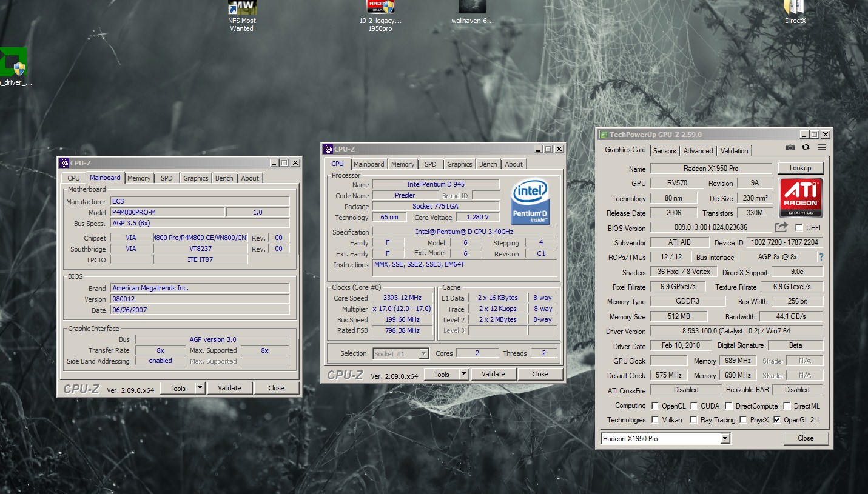
Task: Toggle the UEFI checkbox in GPU-Z
Action: tap(799, 227)
